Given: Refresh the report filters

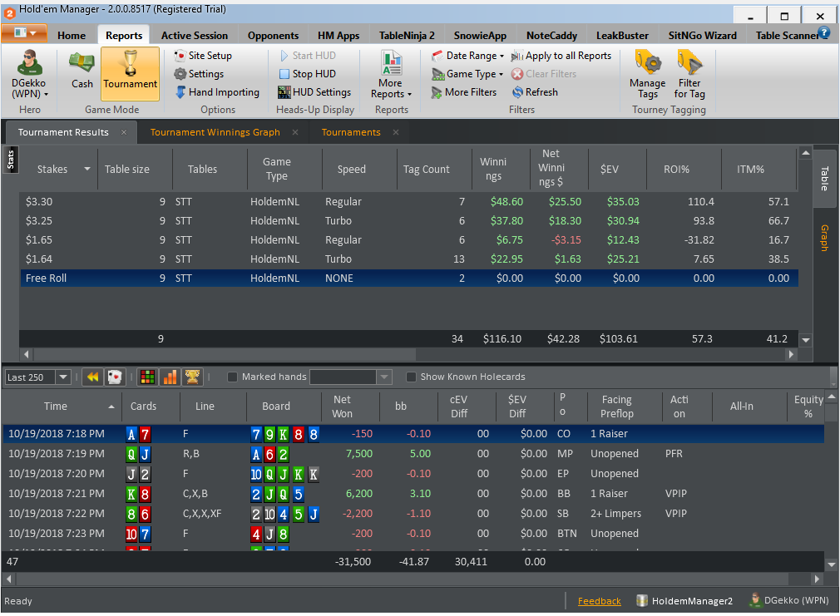Looking at the screenshot, I should (535, 92).
